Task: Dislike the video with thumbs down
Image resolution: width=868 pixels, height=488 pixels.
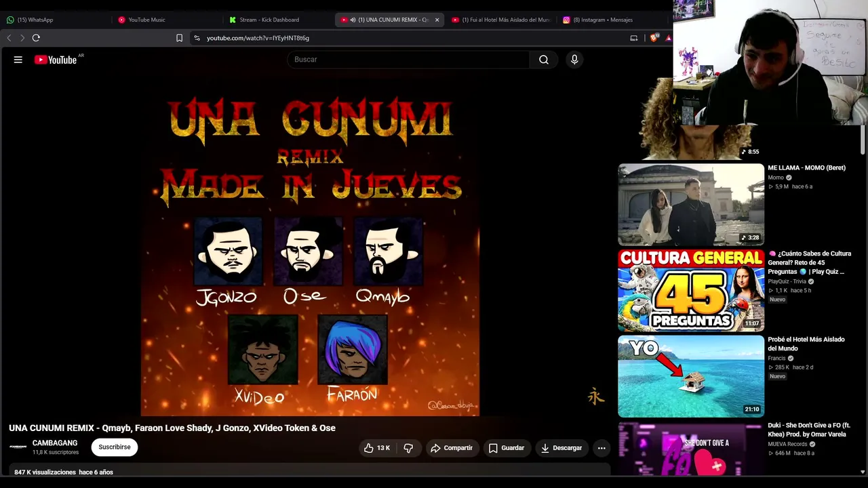Action: (x=408, y=448)
